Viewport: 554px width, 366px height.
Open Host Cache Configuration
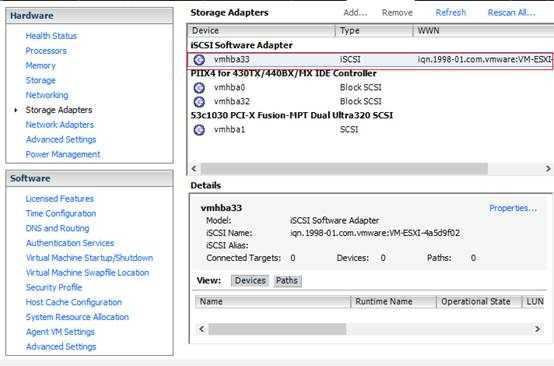pos(73,302)
